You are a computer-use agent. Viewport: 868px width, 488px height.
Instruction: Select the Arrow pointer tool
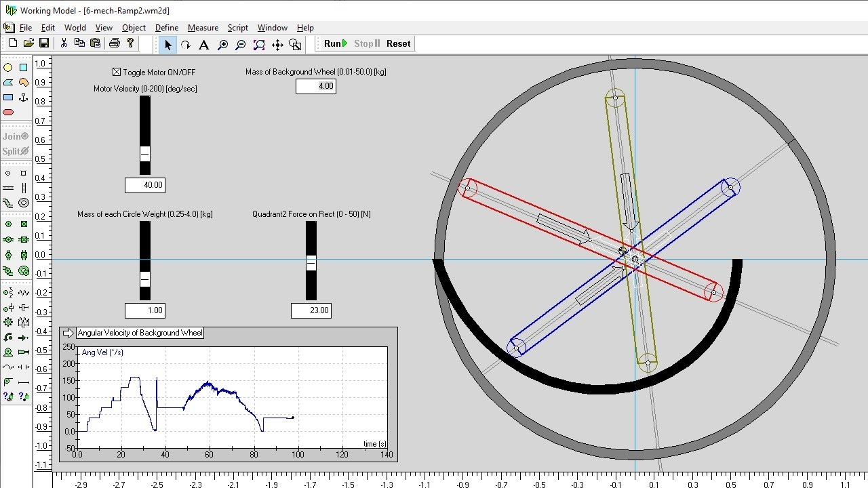coord(167,45)
